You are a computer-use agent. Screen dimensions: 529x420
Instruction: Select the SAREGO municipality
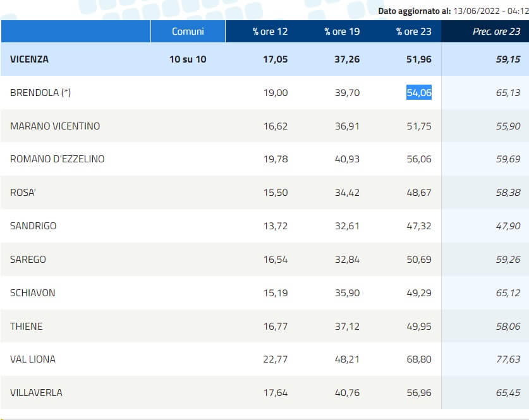pyautogui.click(x=28, y=260)
